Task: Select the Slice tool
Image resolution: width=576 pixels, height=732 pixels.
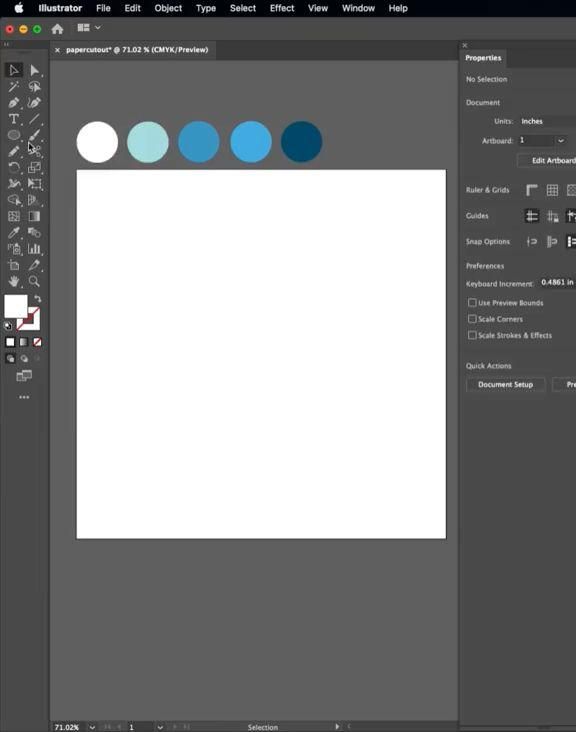Action: [x=35, y=265]
